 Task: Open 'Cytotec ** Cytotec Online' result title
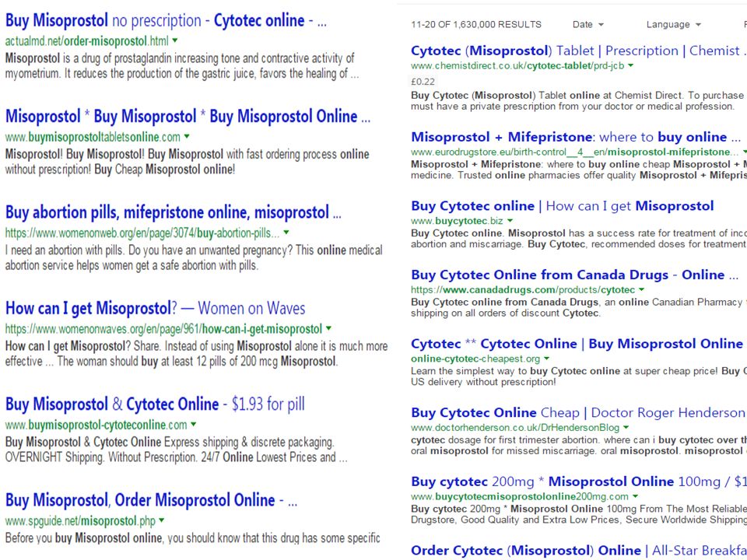click(x=577, y=344)
